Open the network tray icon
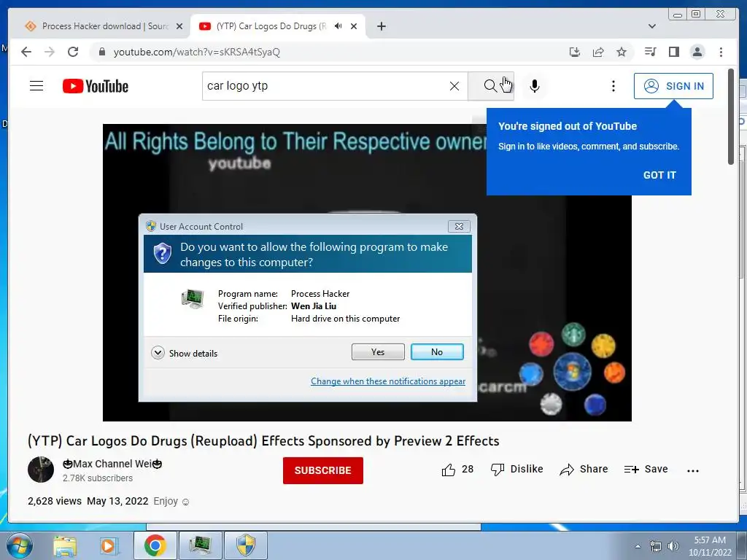The image size is (747, 560). tap(656, 546)
